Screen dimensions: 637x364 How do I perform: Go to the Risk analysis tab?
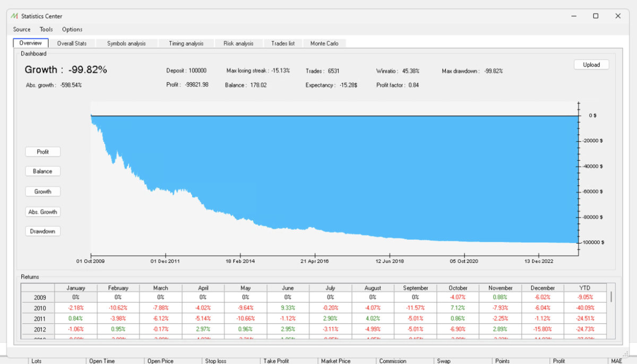tap(238, 44)
